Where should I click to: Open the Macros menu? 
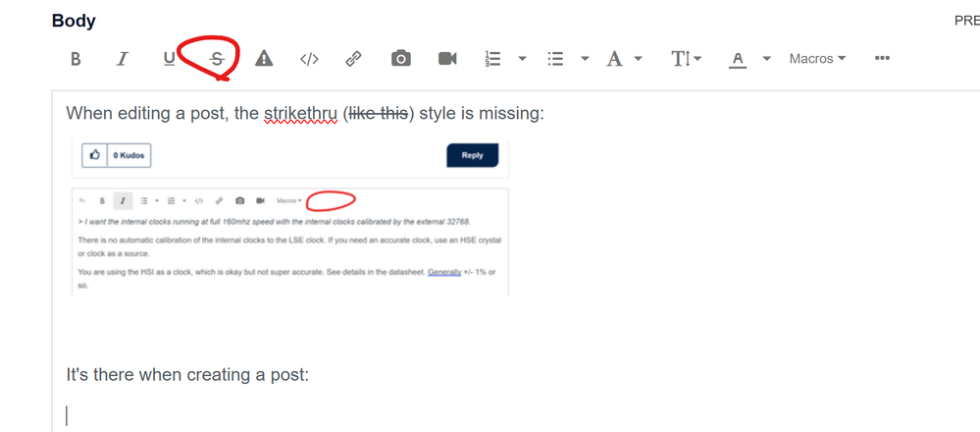click(x=817, y=59)
